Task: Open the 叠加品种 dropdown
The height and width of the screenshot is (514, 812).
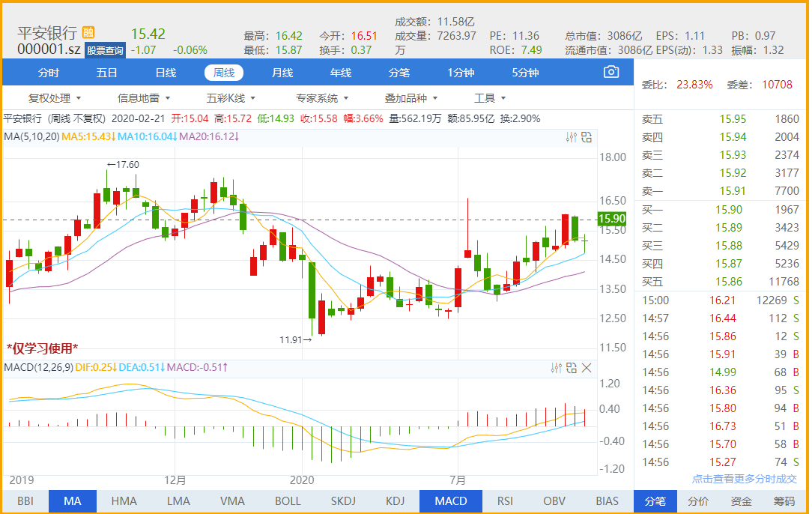Action: coord(411,98)
